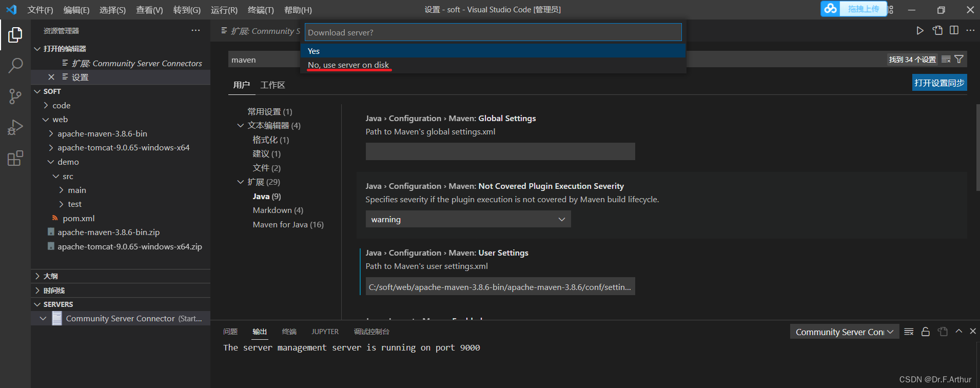This screenshot has width=980, height=388.
Task: Click the Download server prompt input
Action: pyautogui.click(x=493, y=32)
